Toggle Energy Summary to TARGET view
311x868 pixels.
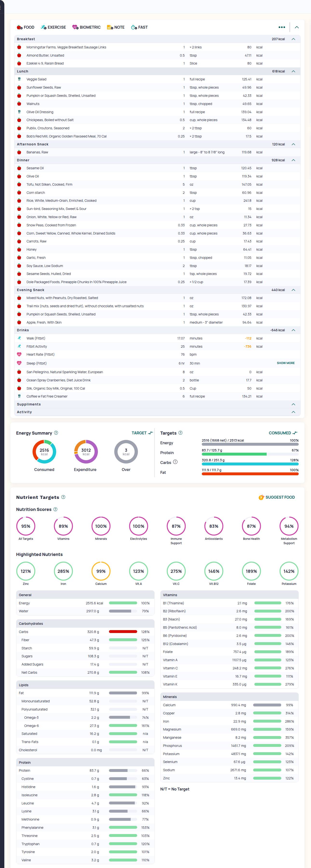pos(142,433)
